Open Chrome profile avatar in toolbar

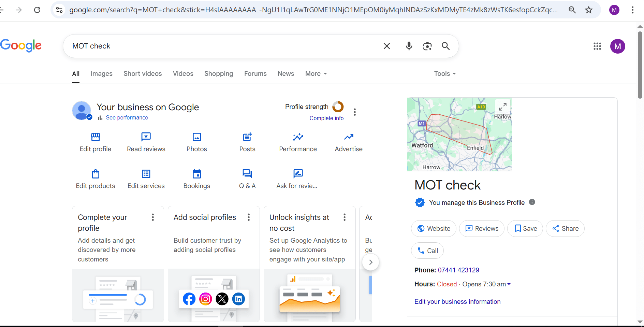[x=614, y=10]
